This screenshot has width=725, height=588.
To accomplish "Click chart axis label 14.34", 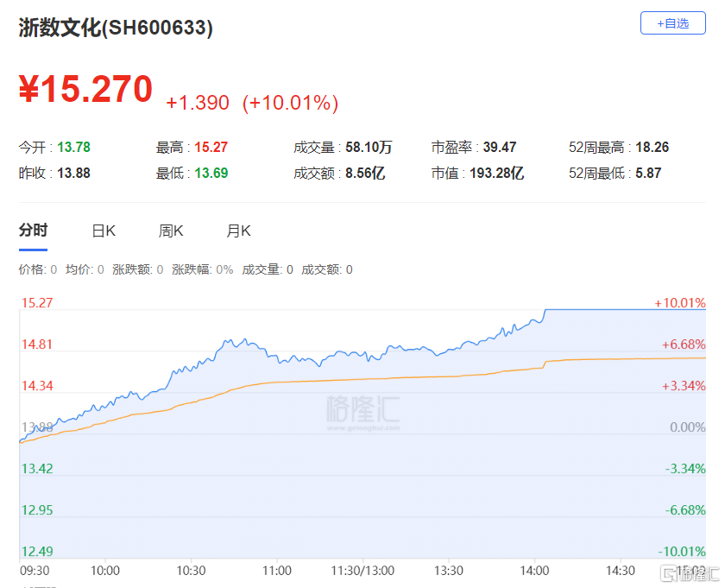I will click(x=37, y=385).
